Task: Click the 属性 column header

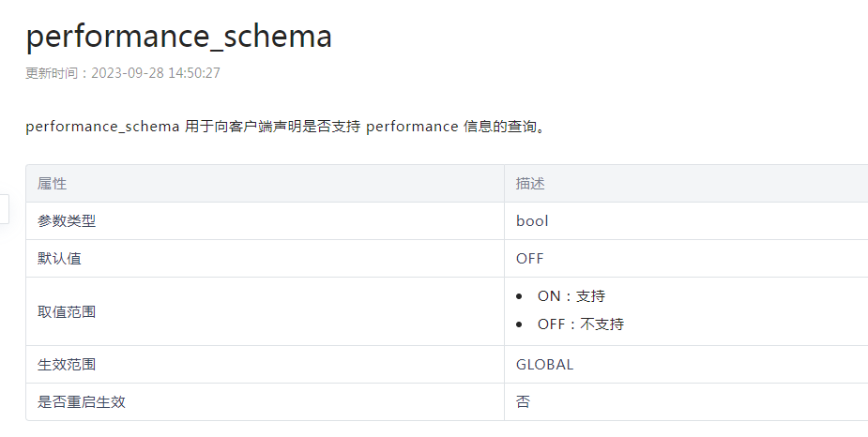Action: pyautogui.click(x=53, y=184)
